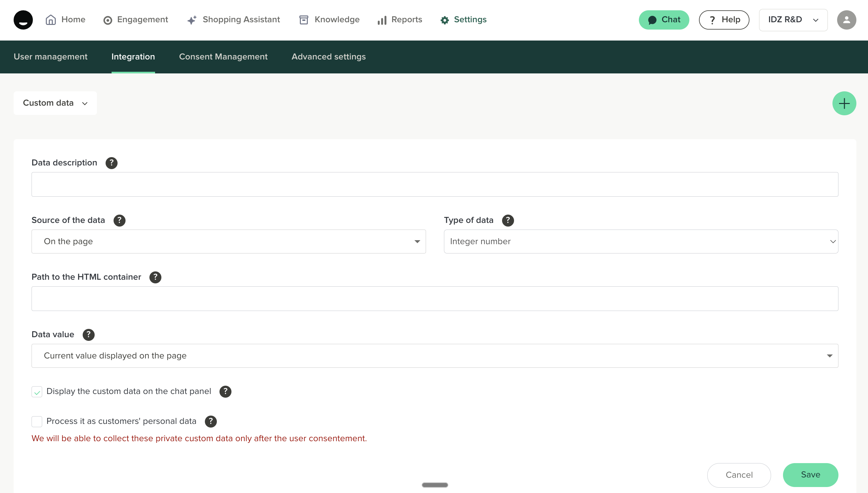
Task: Enable Process it as customers' personal data
Action: [37, 422]
